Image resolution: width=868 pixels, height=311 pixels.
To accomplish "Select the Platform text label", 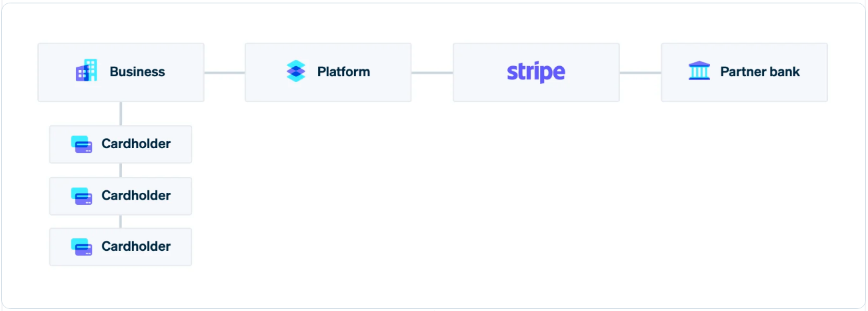I will pos(343,71).
